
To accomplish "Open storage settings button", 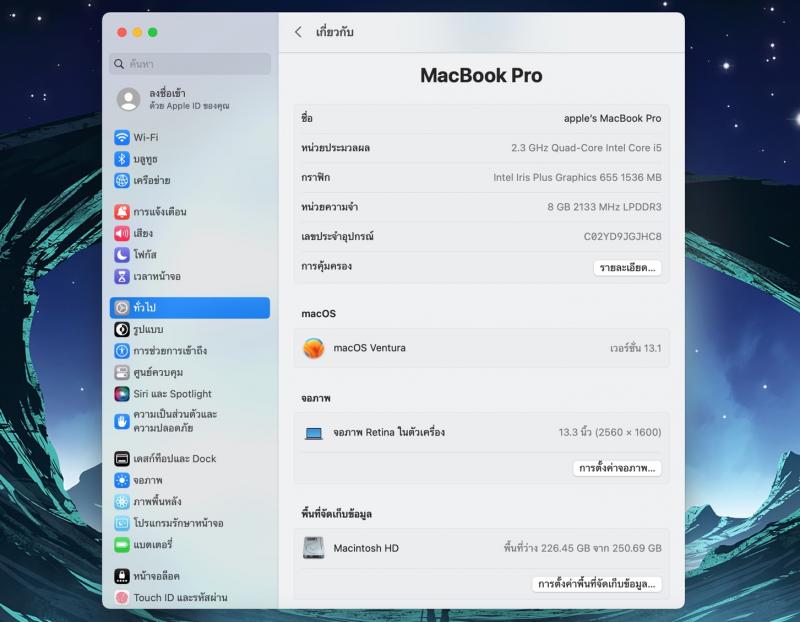I will (597, 584).
